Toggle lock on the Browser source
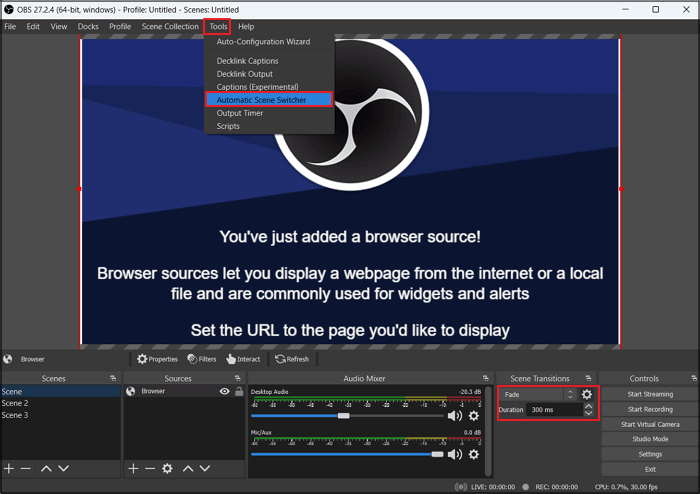This screenshot has width=700, height=494. click(x=238, y=392)
